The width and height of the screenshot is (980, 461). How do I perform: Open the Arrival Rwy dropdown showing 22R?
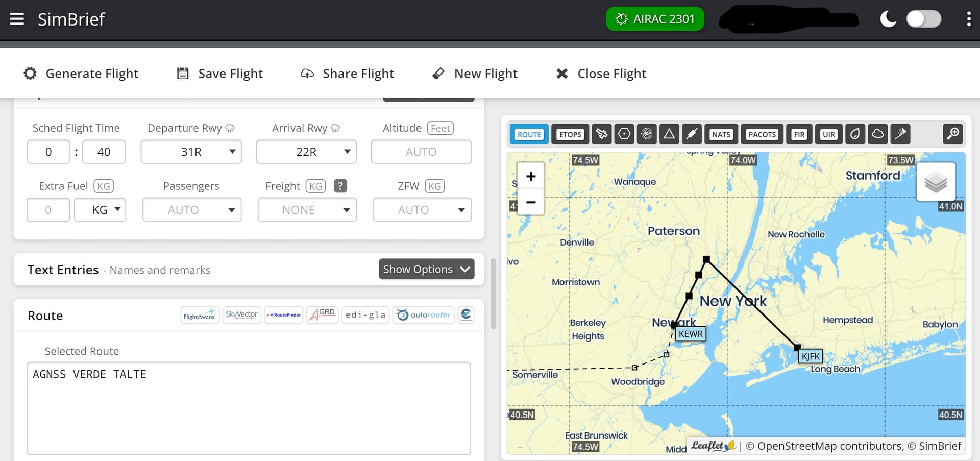click(x=306, y=152)
